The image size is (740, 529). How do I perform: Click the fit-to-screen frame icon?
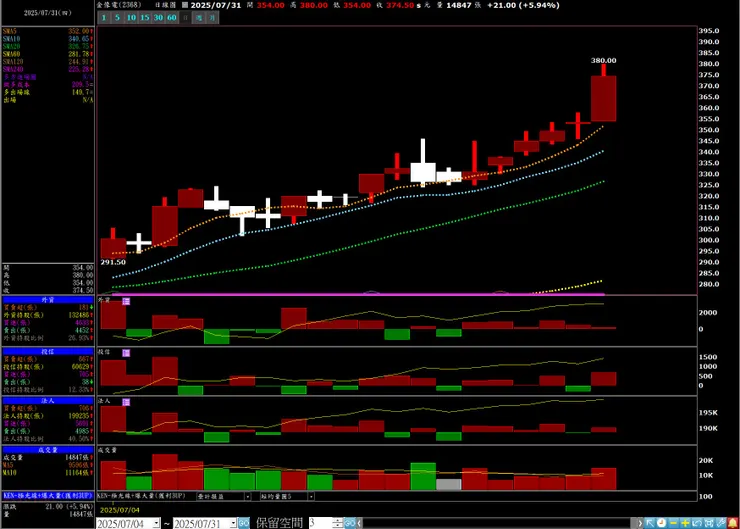(x=709, y=523)
